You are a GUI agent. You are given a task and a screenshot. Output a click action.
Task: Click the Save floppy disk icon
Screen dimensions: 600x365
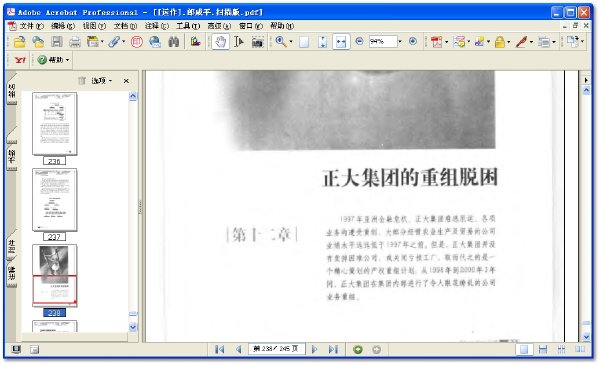tap(57, 42)
